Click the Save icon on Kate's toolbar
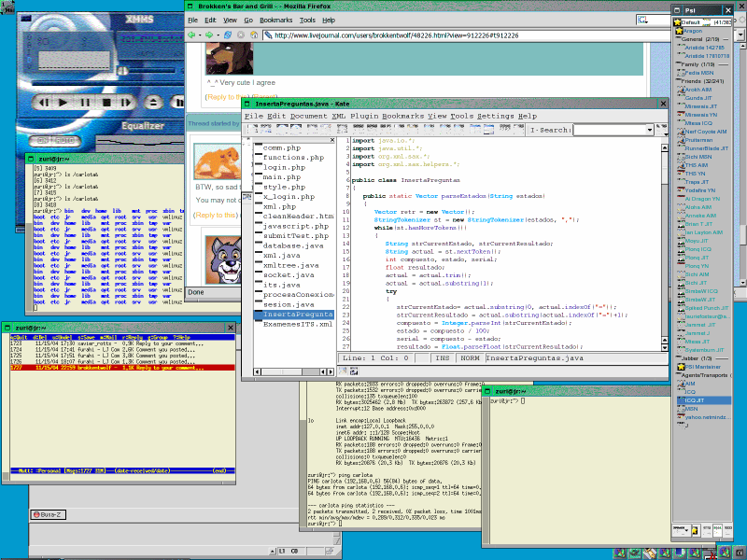Screen dimensions: 747x560 (x=280, y=131)
